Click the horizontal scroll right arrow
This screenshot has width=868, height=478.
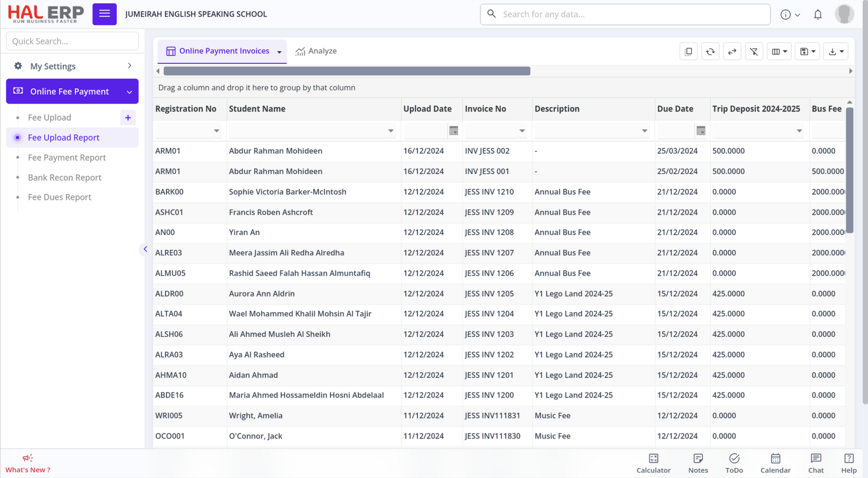point(850,71)
